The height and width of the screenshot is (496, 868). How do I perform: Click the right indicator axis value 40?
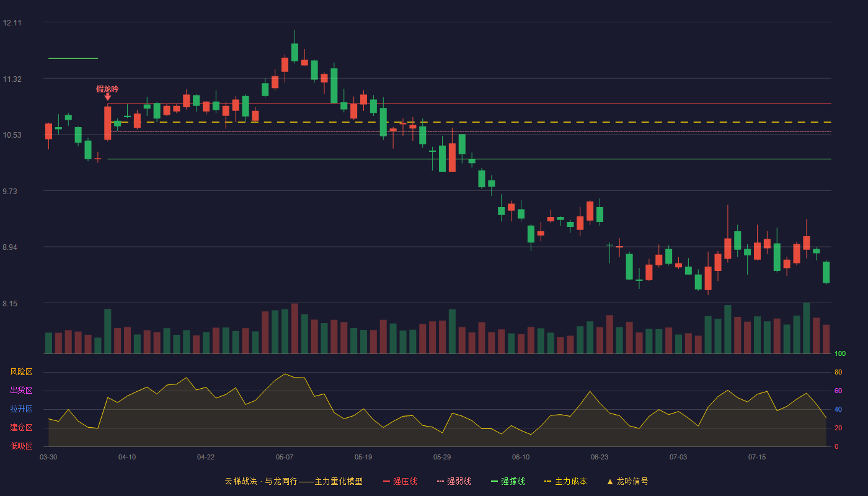point(838,409)
